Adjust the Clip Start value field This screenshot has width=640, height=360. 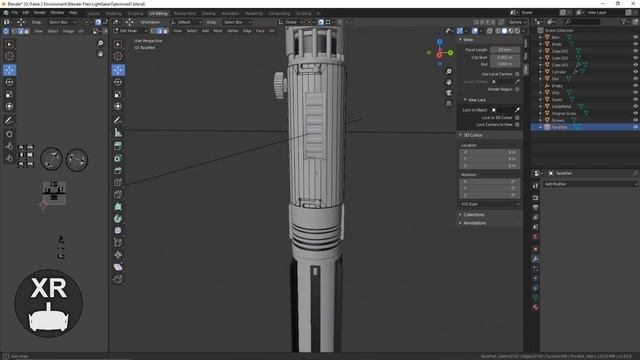click(505, 57)
